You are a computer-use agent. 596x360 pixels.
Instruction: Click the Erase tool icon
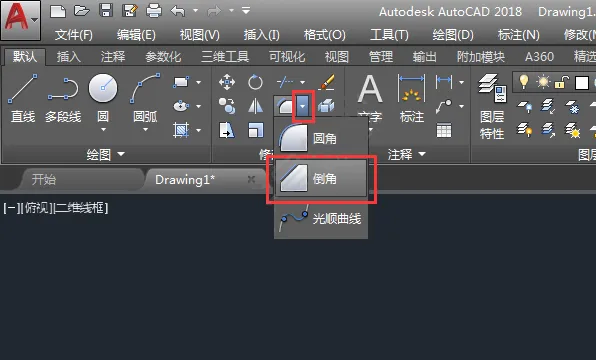click(326, 82)
